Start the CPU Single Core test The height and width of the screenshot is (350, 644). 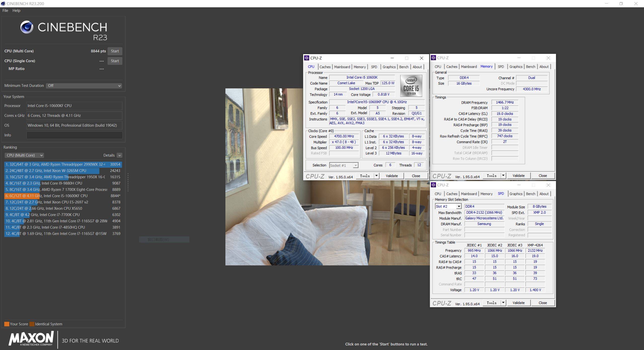point(115,61)
